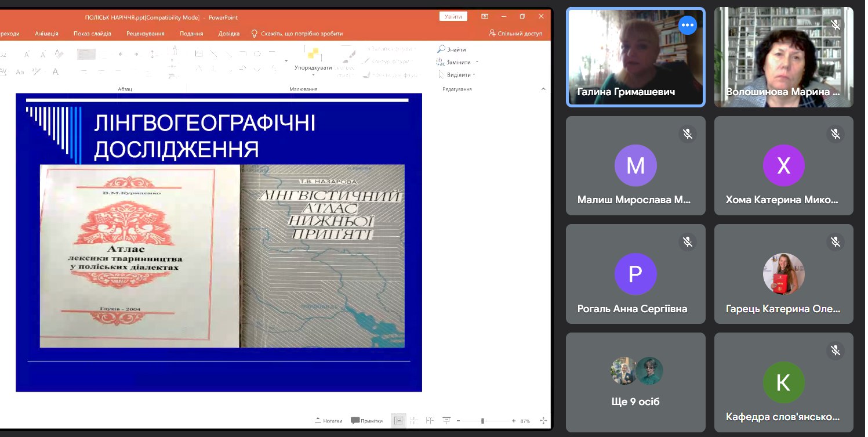868x437 pixels.
Task: Open ribbon display options icon in title bar
Action: click(485, 17)
